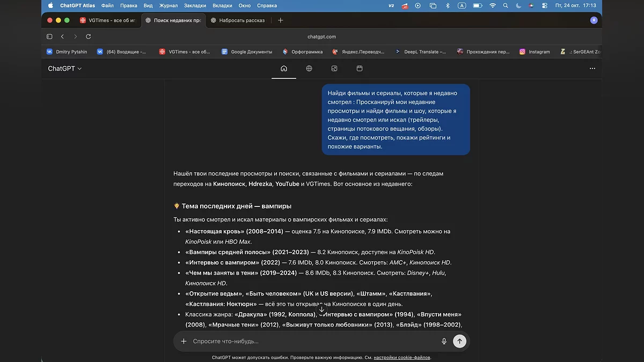Open Control Center in the menu bar
644x362 pixels.
click(545, 5)
